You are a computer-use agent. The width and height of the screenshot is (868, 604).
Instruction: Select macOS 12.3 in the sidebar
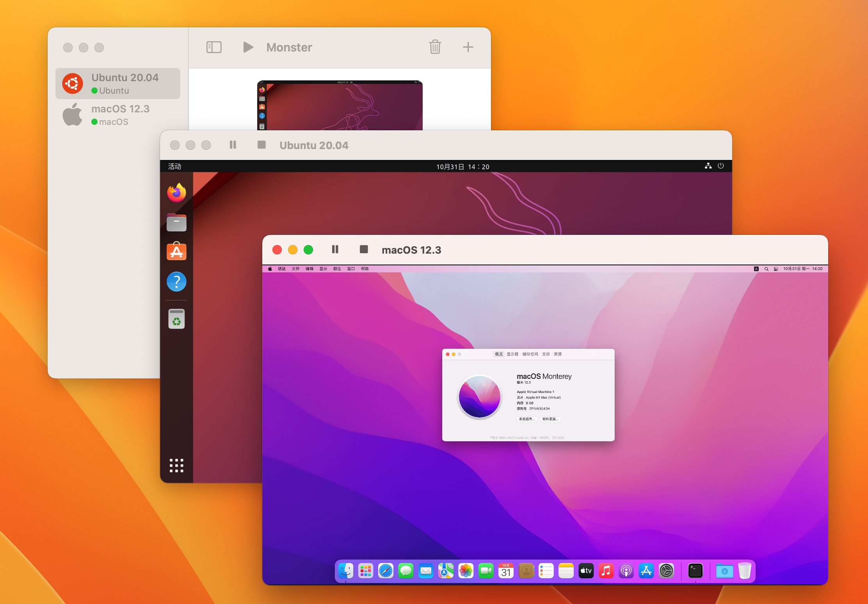pyautogui.click(x=118, y=115)
